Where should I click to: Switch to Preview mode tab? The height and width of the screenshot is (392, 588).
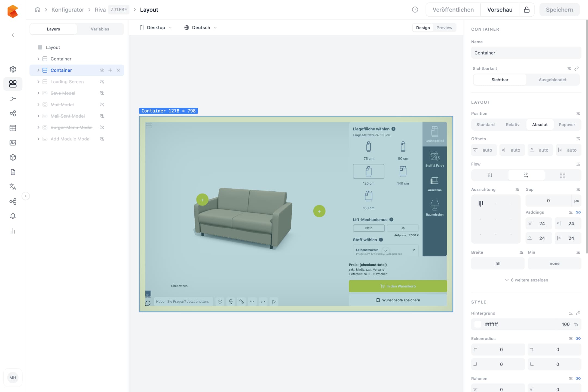(444, 27)
